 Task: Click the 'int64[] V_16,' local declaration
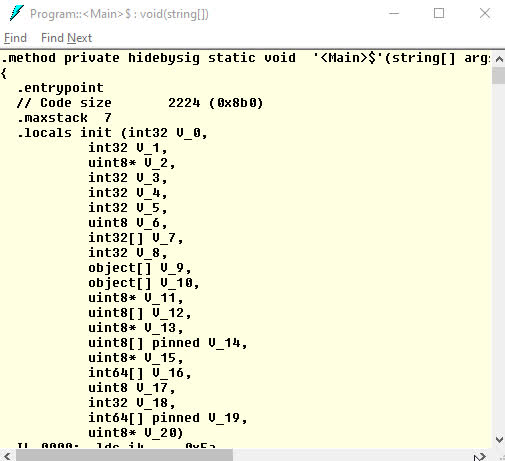pos(140,373)
